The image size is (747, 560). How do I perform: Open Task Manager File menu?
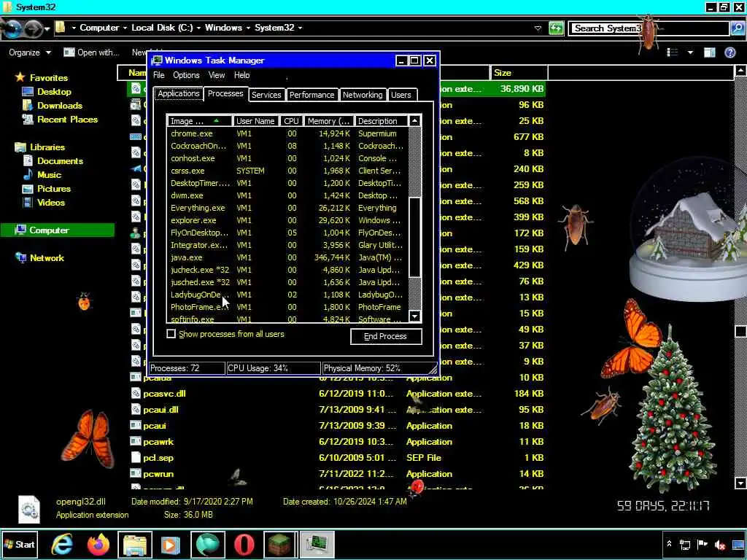[158, 75]
